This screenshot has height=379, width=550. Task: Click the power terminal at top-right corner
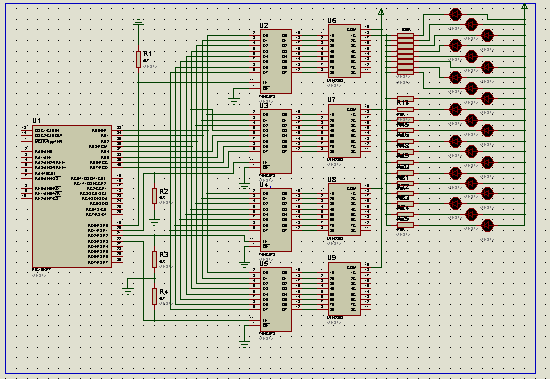[525, 6]
